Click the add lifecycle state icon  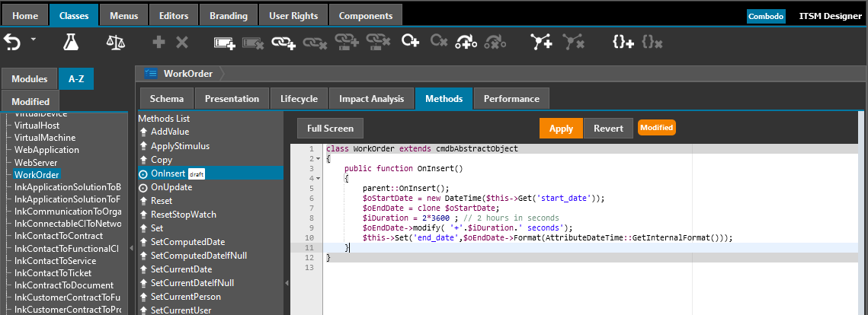coord(411,43)
